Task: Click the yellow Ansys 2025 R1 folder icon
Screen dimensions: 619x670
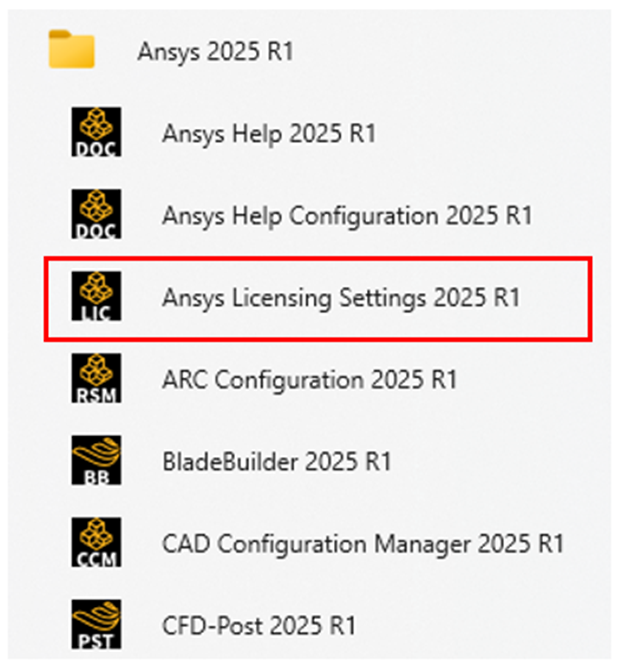Action: [71, 49]
